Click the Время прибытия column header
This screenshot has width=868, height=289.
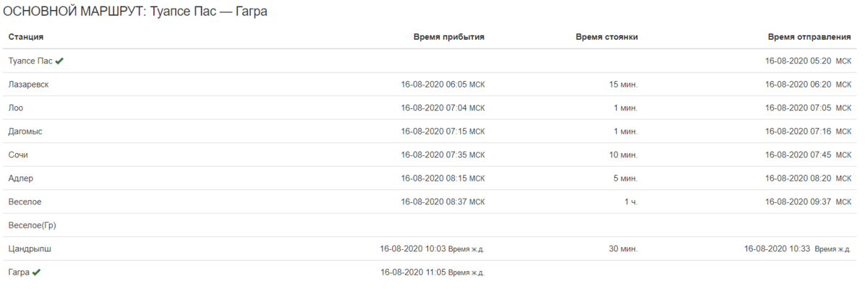(449, 37)
